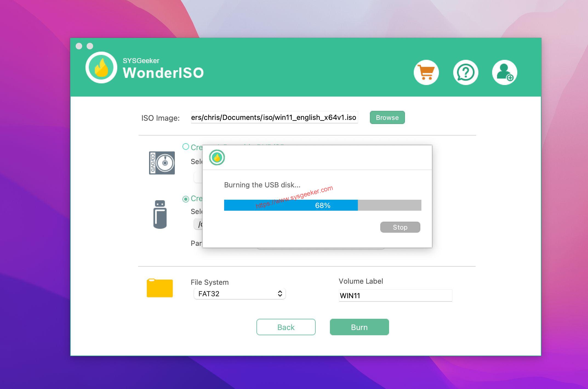Image resolution: width=588 pixels, height=389 pixels.
Task: Click the help question mark icon
Action: 466,72
